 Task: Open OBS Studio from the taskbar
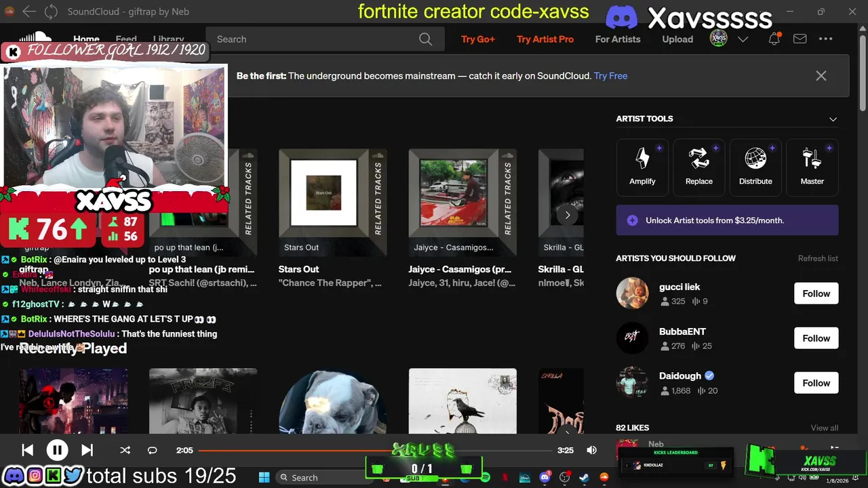564,478
